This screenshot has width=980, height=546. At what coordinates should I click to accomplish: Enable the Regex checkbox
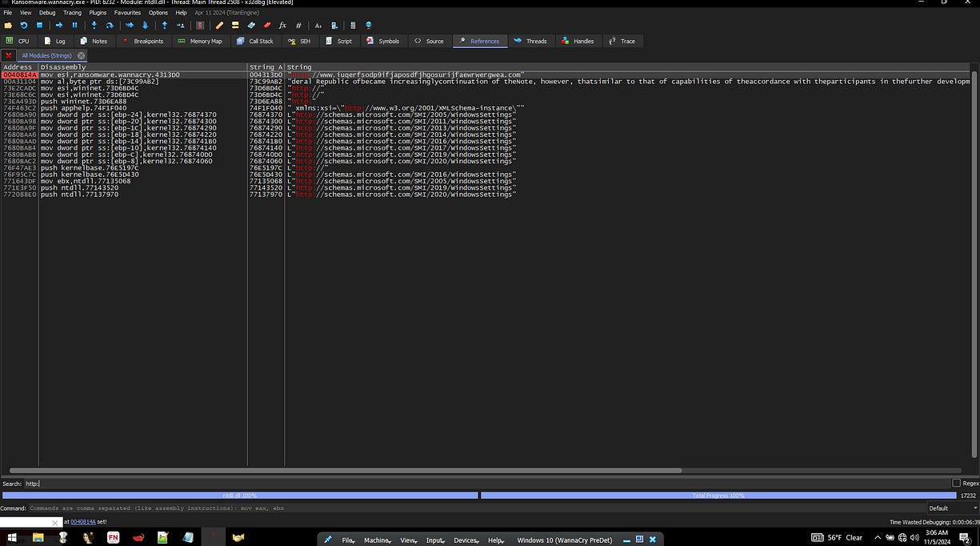pos(956,484)
